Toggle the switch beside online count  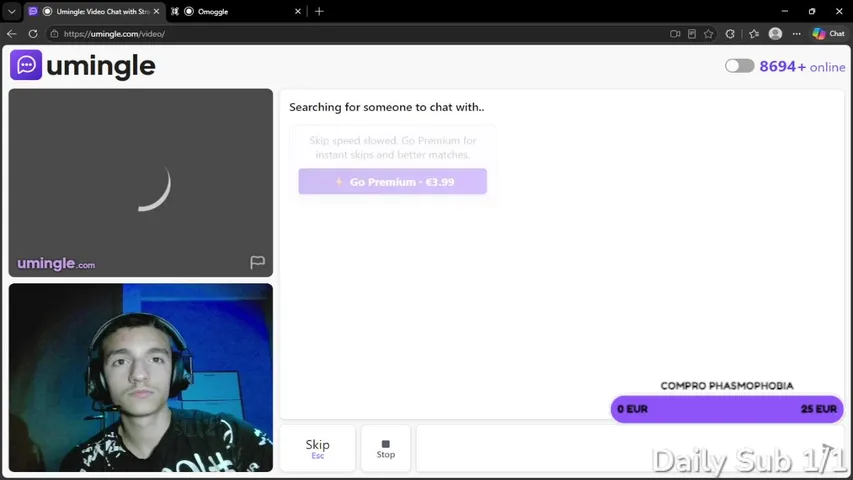pyautogui.click(x=739, y=66)
